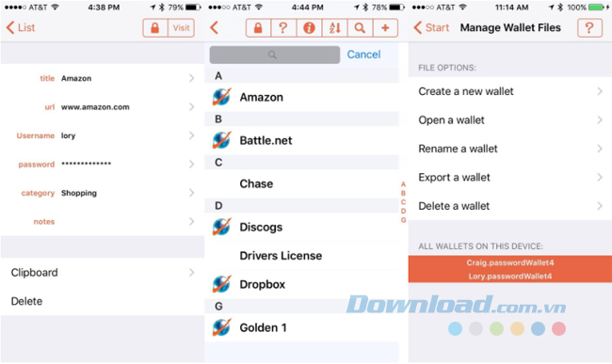Tap the Golden 1 entry globe icon
Screen dimensions: 612x364
(x=221, y=327)
